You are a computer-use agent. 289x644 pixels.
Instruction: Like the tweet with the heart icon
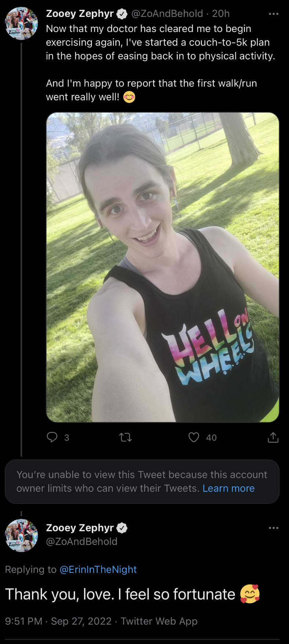click(194, 437)
